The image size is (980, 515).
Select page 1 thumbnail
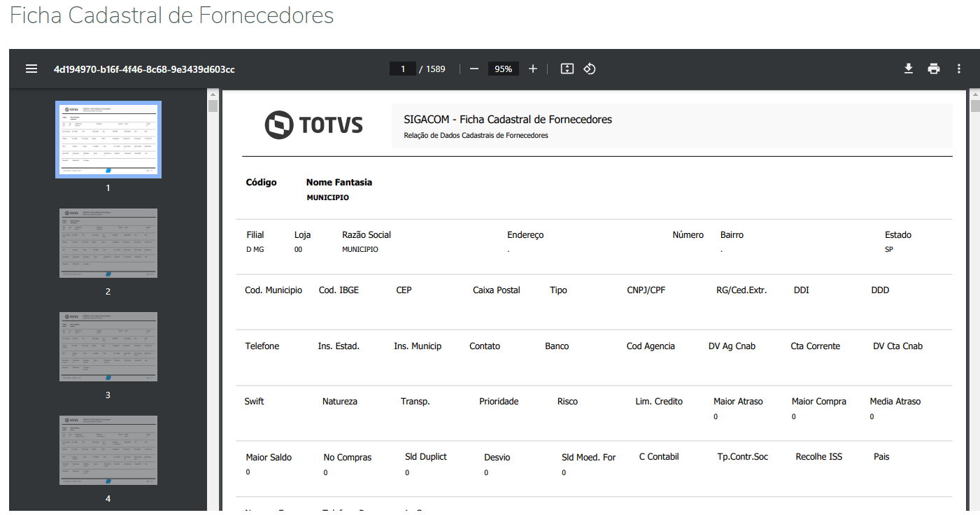click(108, 139)
